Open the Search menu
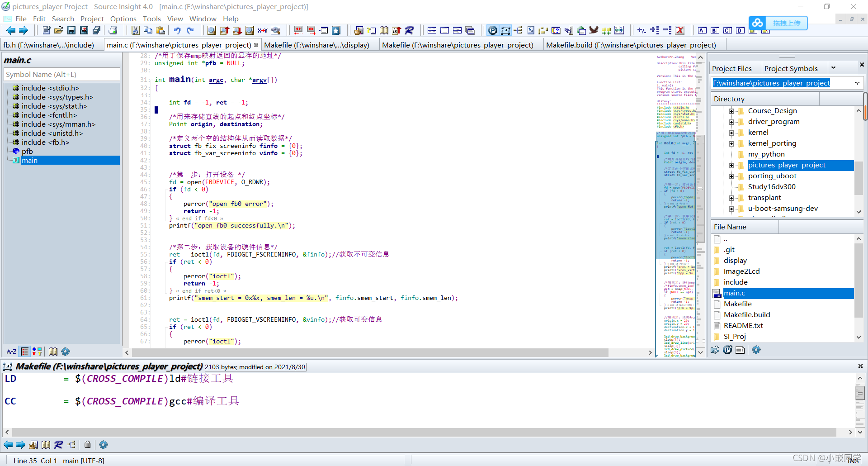Screen dimensions: 868x466 coord(63,19)
